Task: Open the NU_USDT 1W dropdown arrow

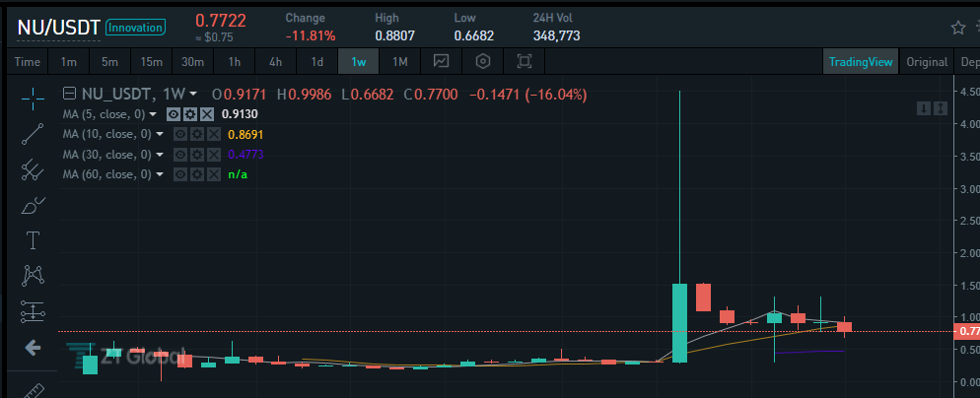Action: click(x=193, y=95)
